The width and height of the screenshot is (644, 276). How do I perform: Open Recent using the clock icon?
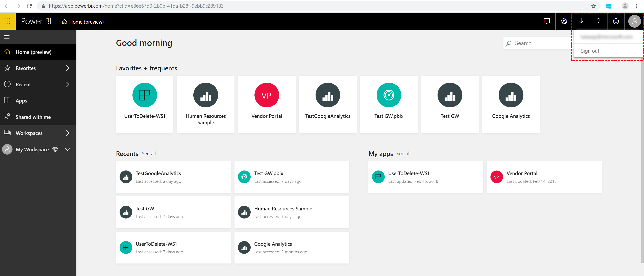(x=7, y=84)
